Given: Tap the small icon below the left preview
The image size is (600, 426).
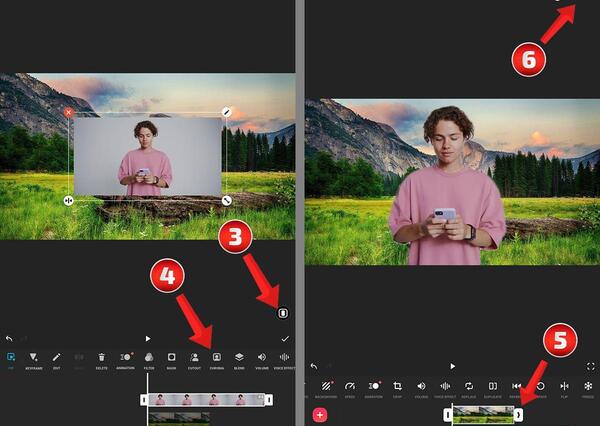Looking at the screenshot, I should pyautogui.click(x=283, y=313).
